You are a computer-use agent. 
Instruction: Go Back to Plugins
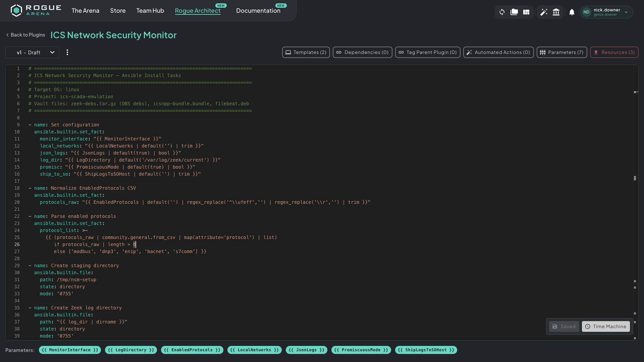[x=25, y=35]
